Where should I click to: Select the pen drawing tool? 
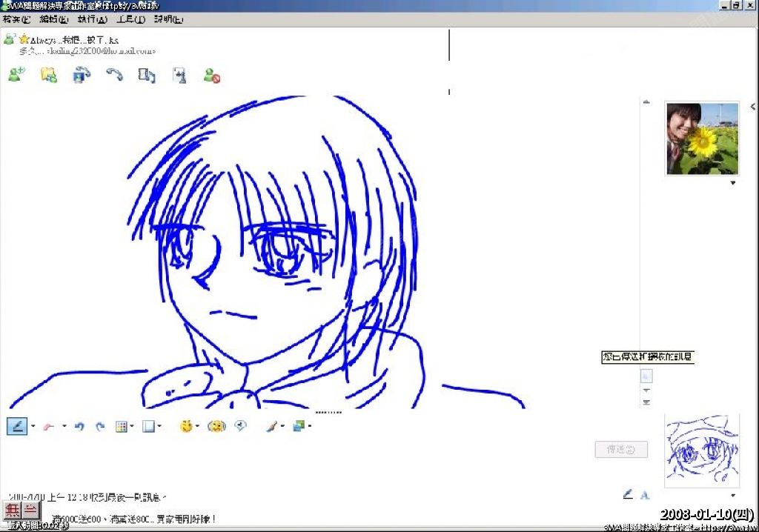tap(17, 426)
